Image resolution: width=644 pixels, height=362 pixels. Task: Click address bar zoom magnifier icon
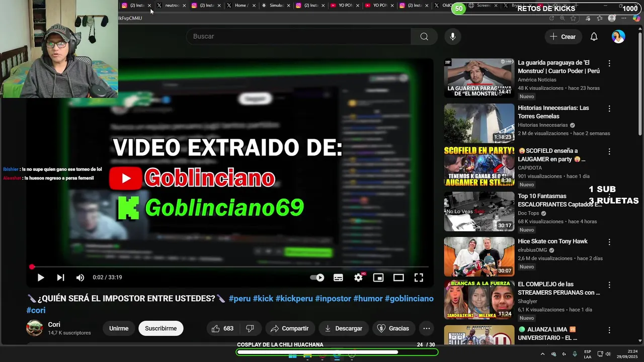562,18
